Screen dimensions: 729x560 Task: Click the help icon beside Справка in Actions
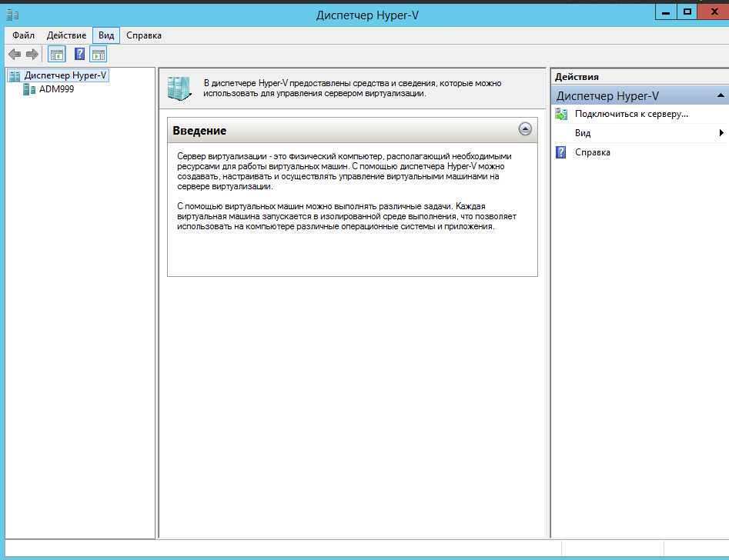561,152
